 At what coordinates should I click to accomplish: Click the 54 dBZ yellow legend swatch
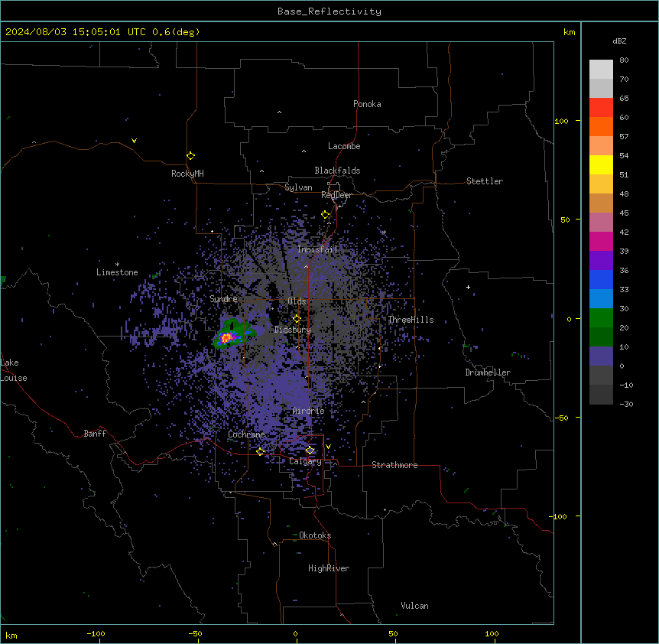point(601,164)
